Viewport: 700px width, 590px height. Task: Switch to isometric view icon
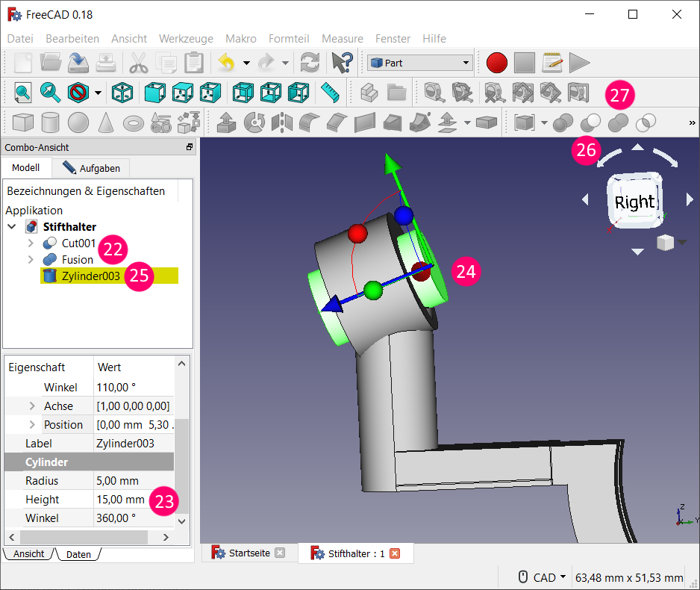point(122,93)
